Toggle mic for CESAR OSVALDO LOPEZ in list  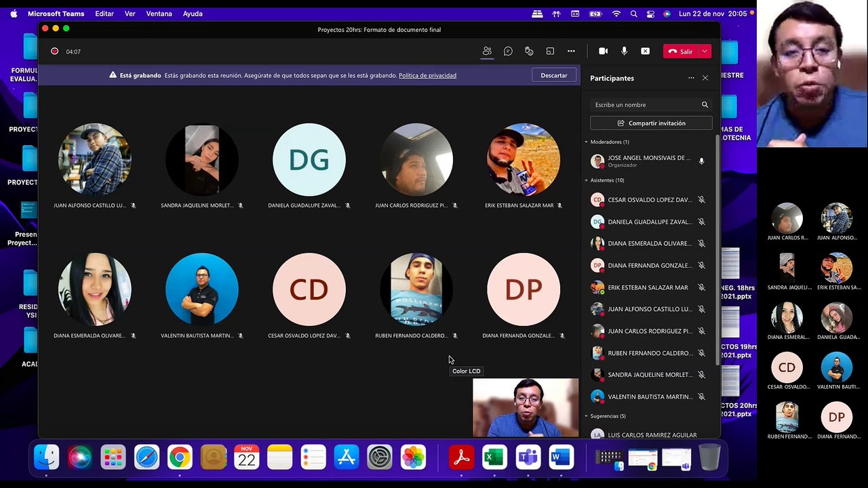click(x=701, y=200)
